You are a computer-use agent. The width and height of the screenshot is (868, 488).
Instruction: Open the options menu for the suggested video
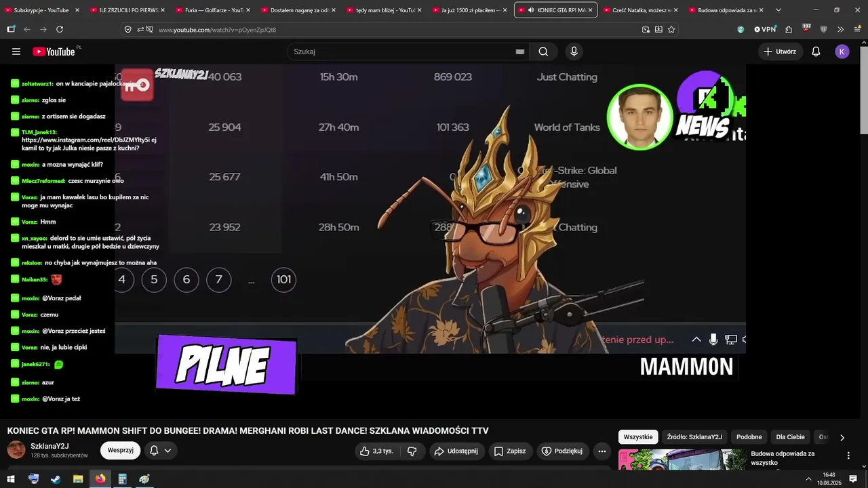click(x=848, y=456)
